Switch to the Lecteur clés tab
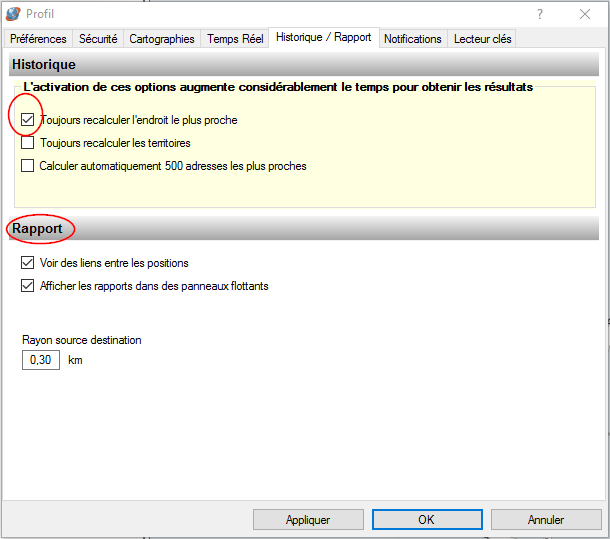The image size is (610, 539). point(483,39)
